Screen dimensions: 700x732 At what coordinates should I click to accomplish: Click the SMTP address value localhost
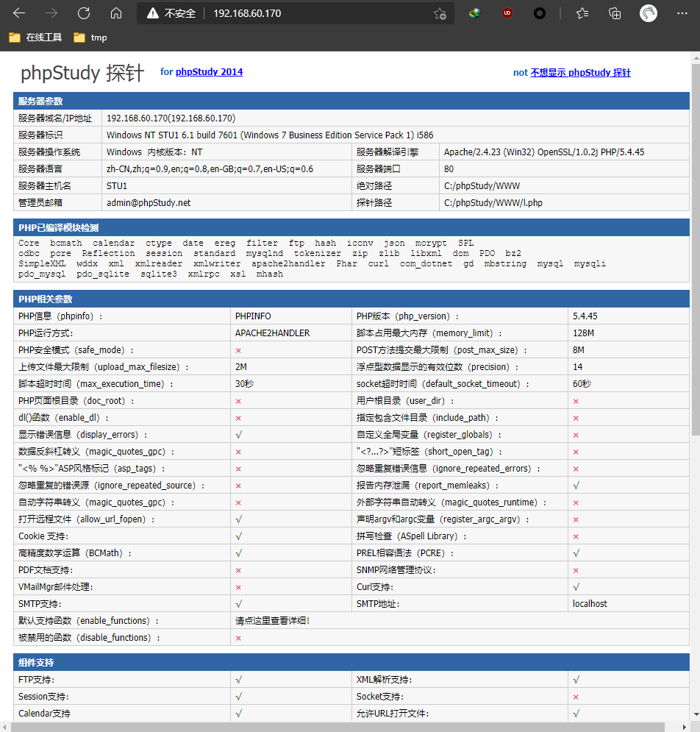pos(590,603)
